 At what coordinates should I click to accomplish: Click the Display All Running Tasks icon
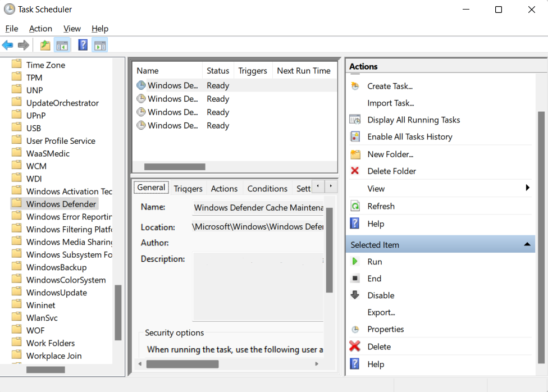click(355, 120)
